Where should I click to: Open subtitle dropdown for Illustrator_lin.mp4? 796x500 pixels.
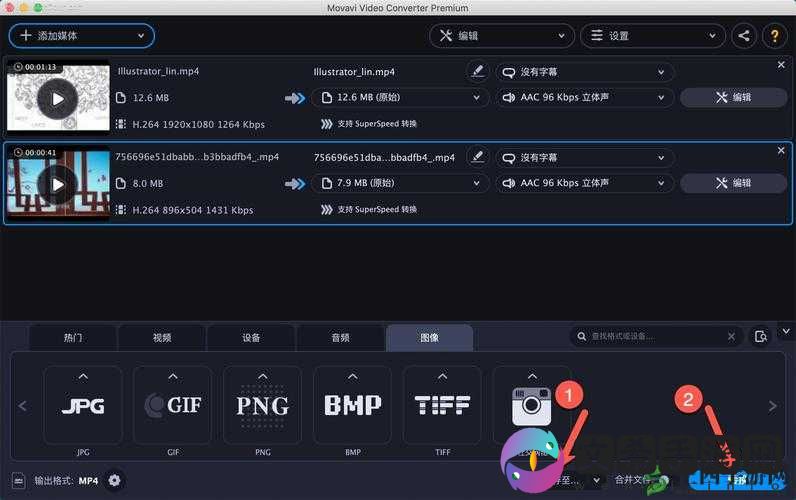click(585, 72)
